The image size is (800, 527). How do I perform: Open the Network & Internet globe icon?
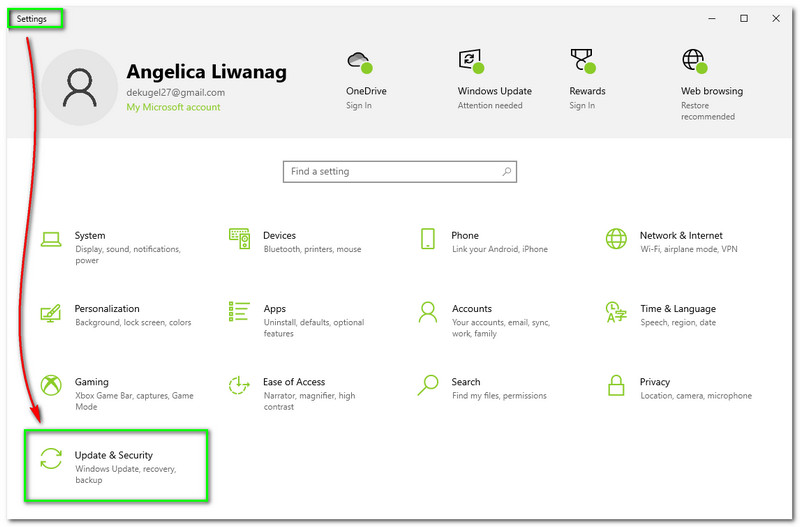point(616,239)
